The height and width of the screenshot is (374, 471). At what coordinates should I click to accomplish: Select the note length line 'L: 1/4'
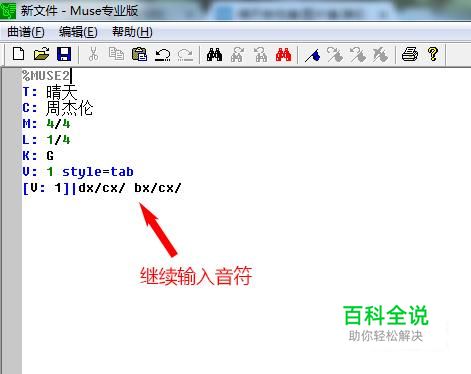tap(46, 140)
